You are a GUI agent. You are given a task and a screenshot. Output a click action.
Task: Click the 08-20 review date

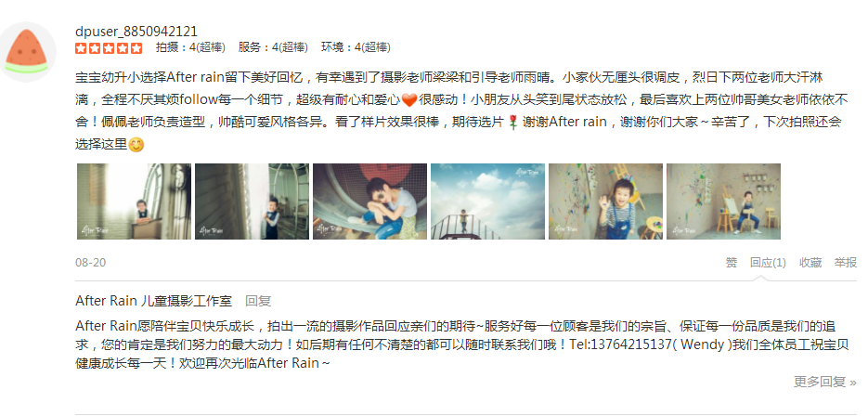click(90, 263)
